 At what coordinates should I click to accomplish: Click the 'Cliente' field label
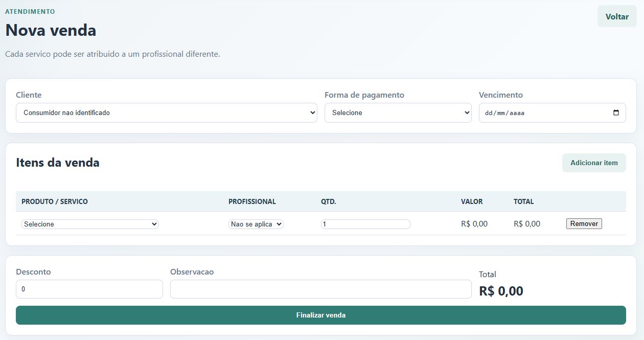pyautogui.click(x=29, y=95)
